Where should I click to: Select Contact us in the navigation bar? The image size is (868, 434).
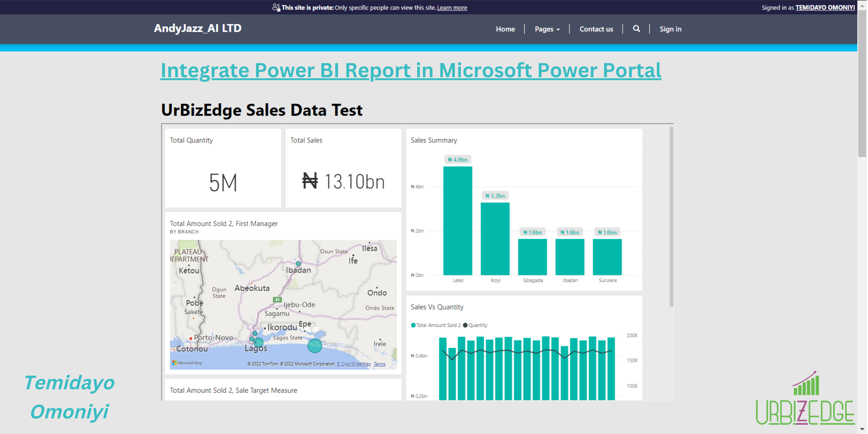596,29
